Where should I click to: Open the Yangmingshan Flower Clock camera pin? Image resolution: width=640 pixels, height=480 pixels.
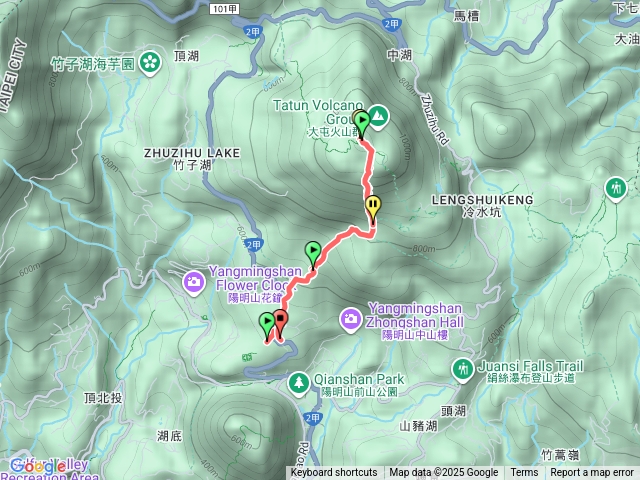(194, 283)
